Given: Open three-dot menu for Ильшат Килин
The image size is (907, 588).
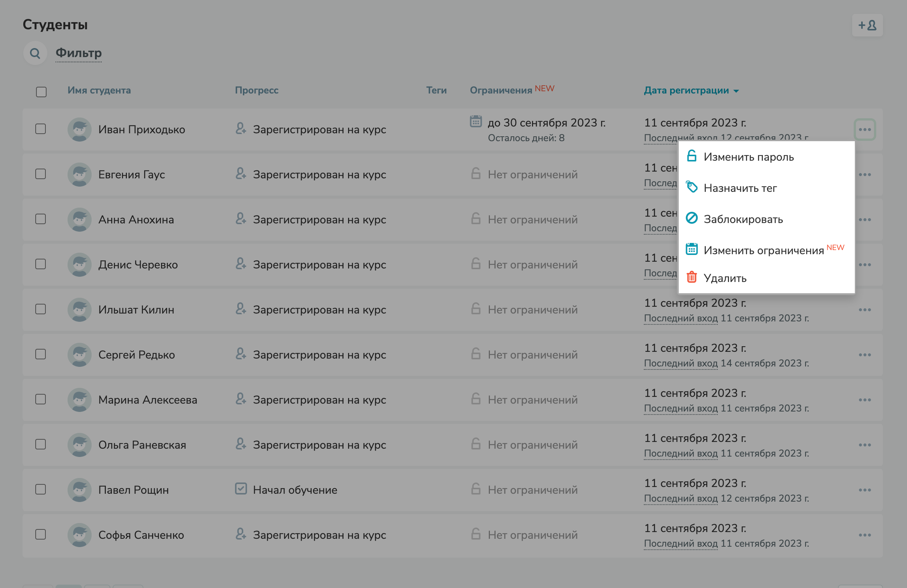Looking at the screenshot, I should point(864,309).
